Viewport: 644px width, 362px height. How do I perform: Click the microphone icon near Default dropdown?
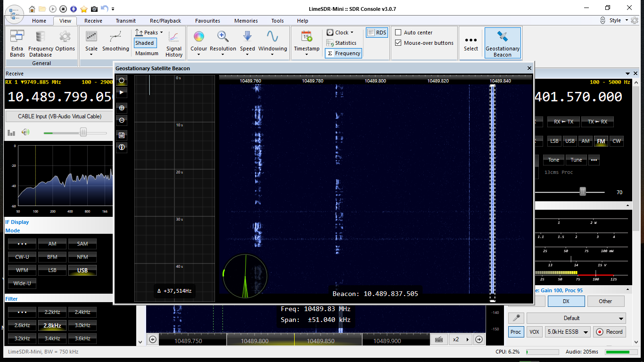[517, 318]
